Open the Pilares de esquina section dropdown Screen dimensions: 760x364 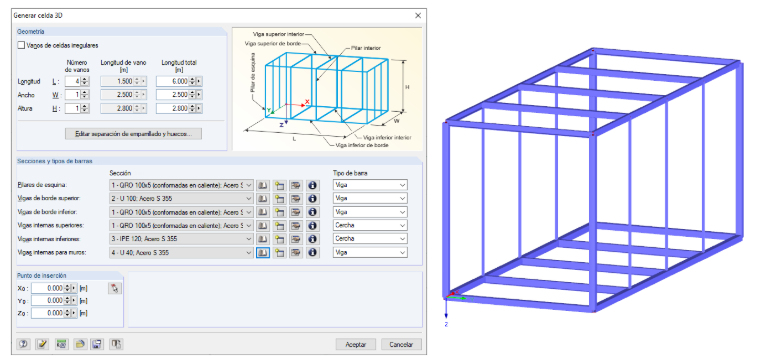coord(181,185)
